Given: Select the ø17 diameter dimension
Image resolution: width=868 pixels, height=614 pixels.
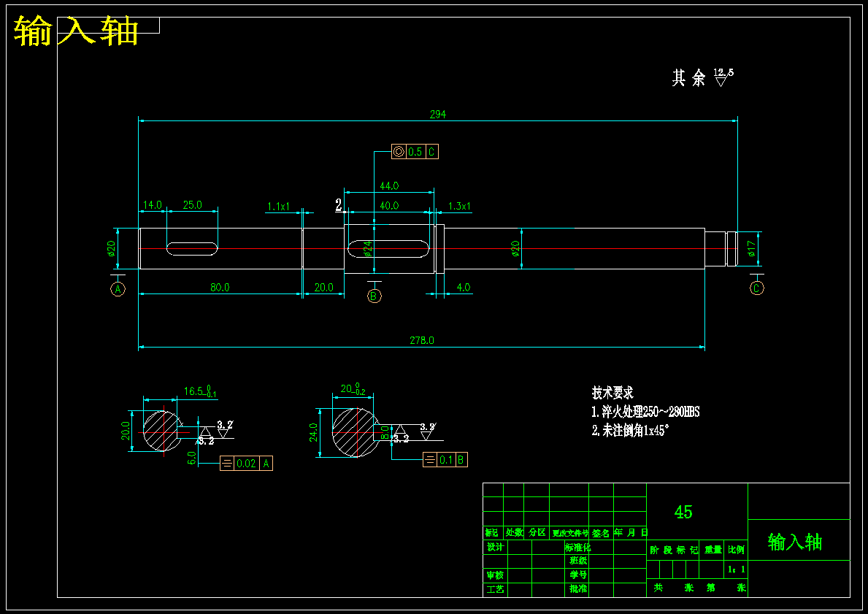Looking at the screenshot, I should click(751, 248).
